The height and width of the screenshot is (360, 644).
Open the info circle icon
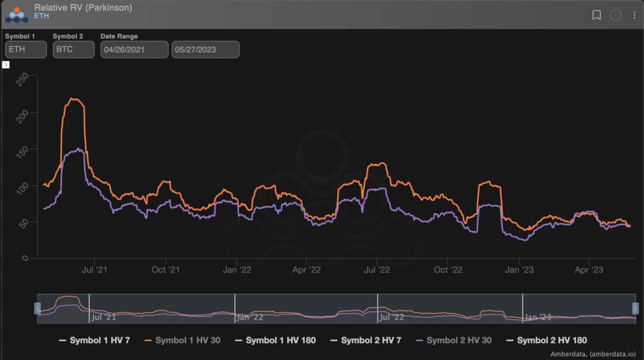(615, 15)
